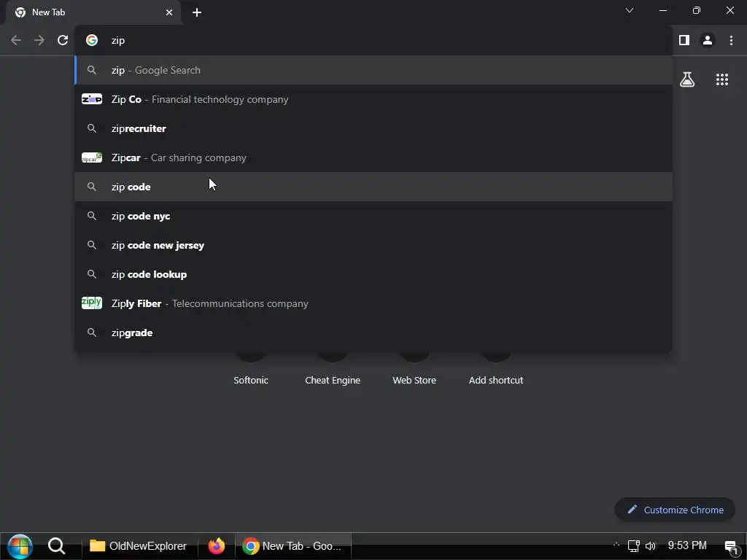Click the Zip Co logo suggestion icon

click(92, 99)
